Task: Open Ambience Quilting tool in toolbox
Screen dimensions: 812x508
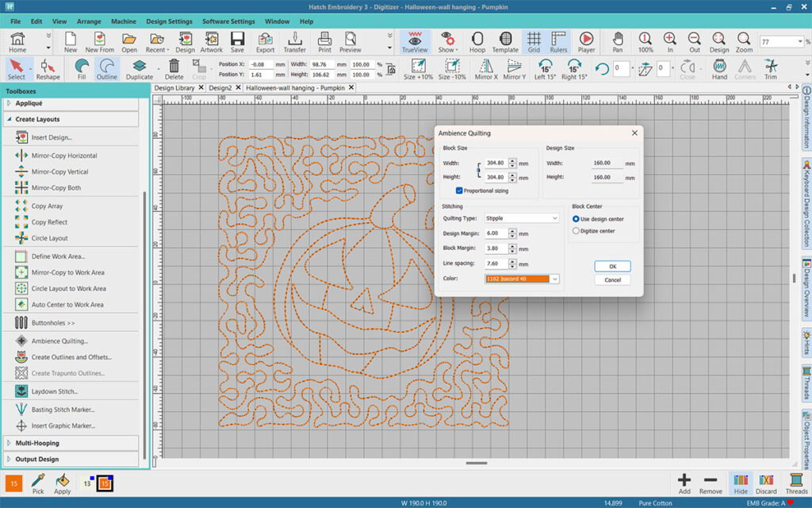Action: pos(59,341)
